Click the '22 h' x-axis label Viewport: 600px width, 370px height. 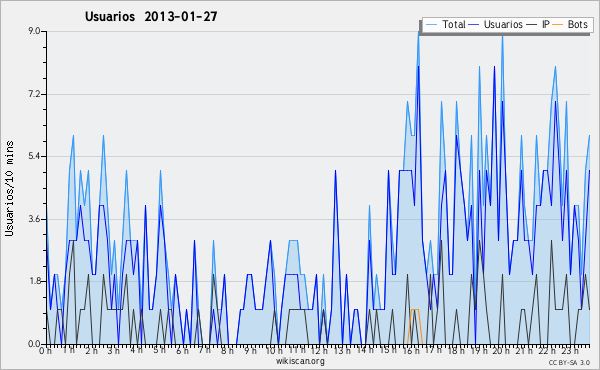tap(546, 350)
